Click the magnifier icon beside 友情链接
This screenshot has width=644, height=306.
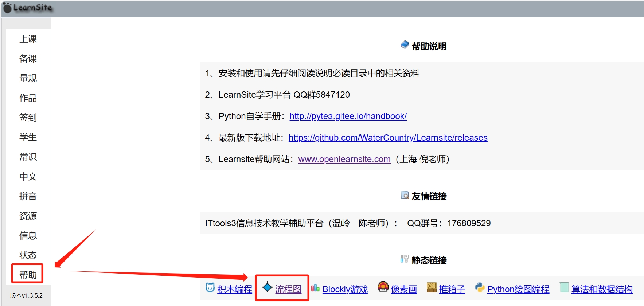[405, 195]
